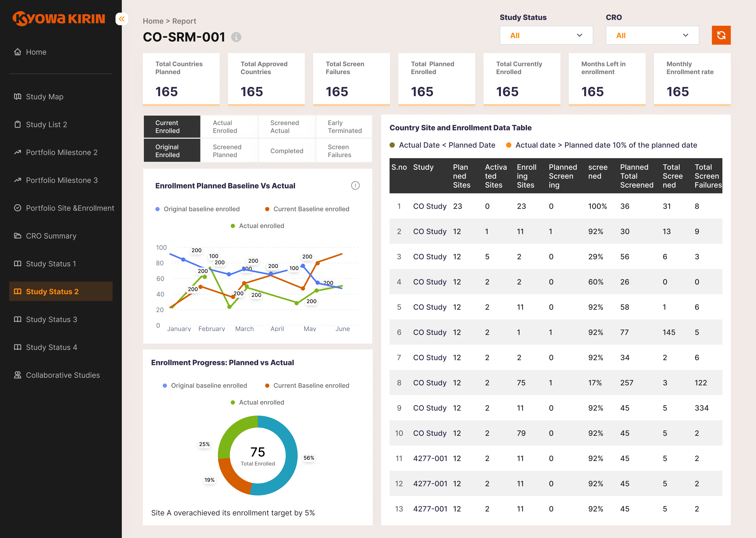Viewport: 756px width, 538px height.
Task: Collapse the sidebar with the double-chevron button
Action: 122,19
